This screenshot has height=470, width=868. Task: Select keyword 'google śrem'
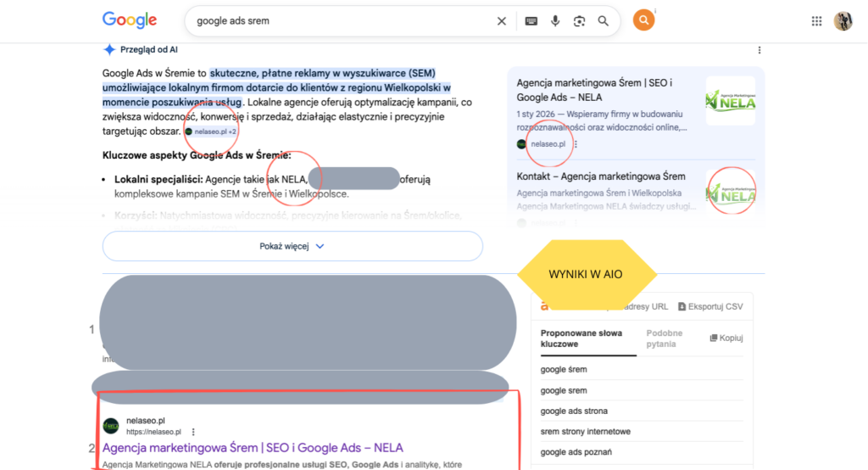(x=564, y=369)
